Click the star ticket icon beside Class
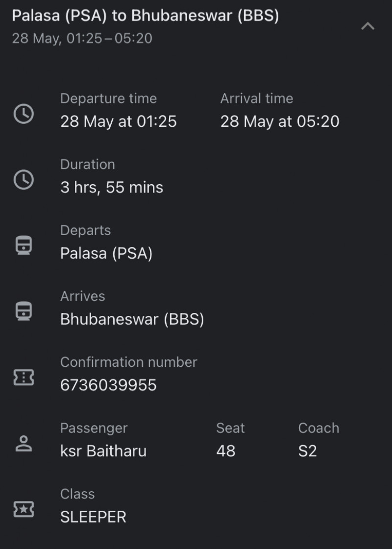Image resolution: width=392 pixels, height=549 pixels. (x=24, y=509)
